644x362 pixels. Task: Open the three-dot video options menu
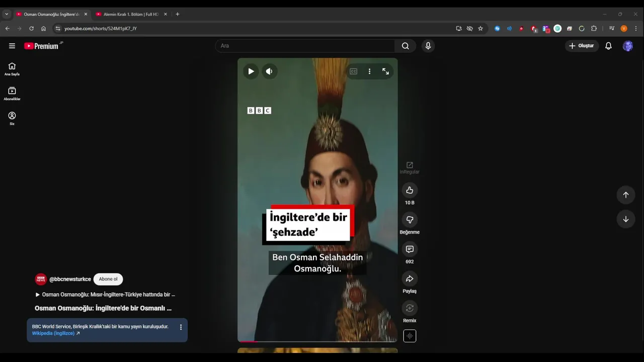coord(369,71)
